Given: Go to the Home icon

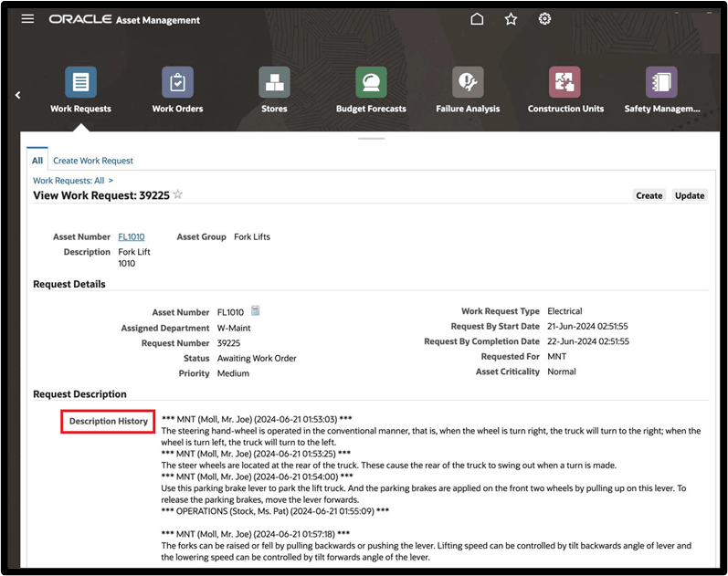Looking at the screenshot, I should tap(477, 18).
